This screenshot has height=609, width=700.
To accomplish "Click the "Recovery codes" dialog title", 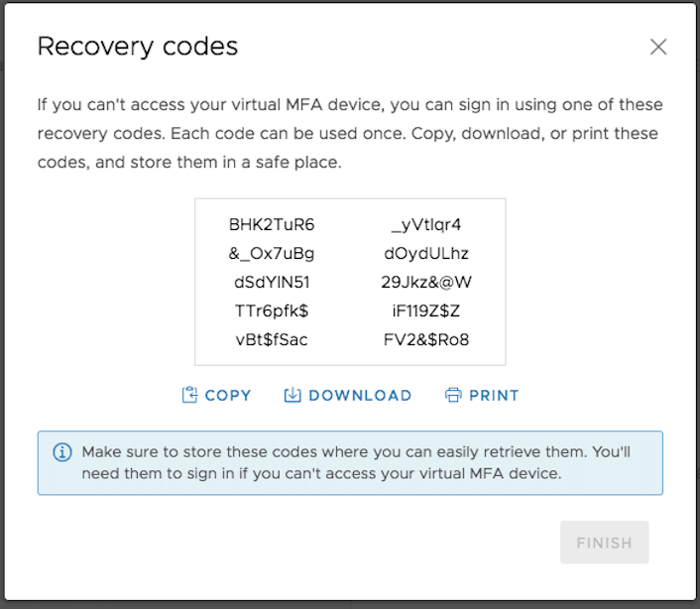I will [137, 47].
